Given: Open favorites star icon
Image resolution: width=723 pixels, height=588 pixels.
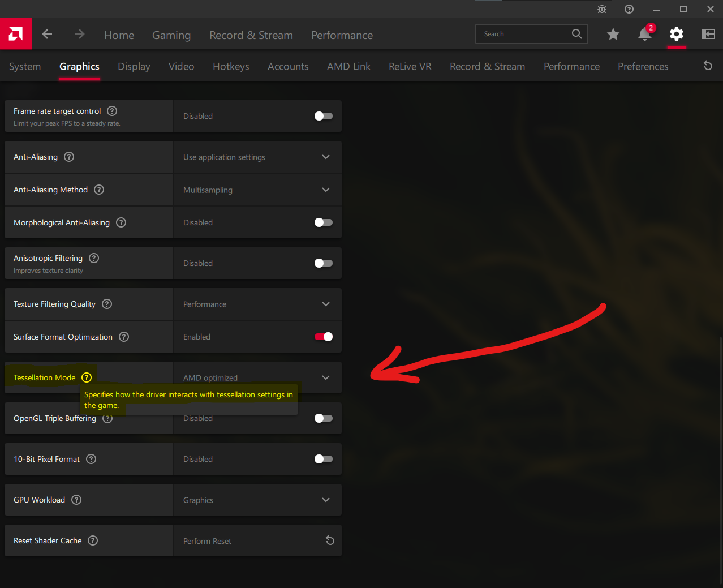Looking at the screenshot, I should click(x=613, y=35).
